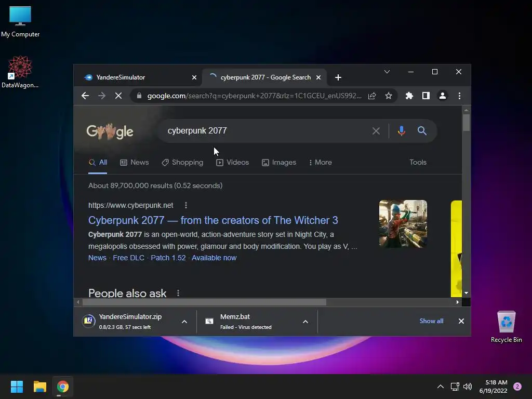Viewport: 532px width, 399px height.
Task: Show hidden system tray icons
Action: pos(441,387)
